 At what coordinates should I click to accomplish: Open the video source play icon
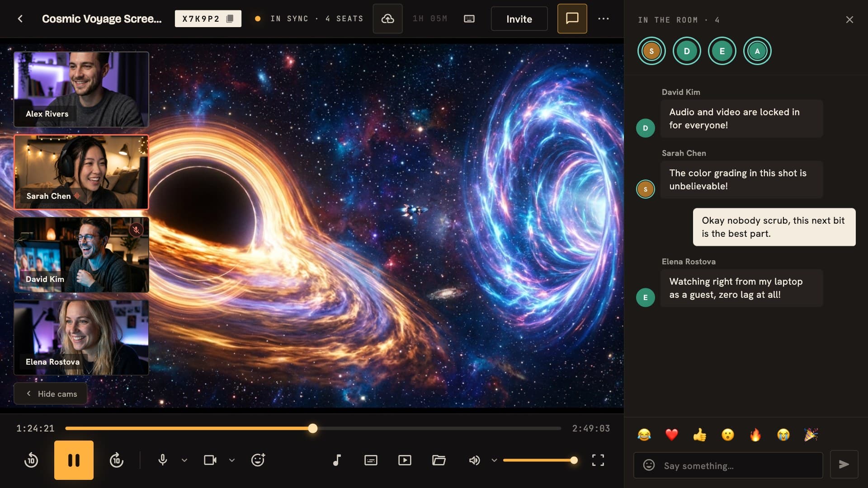coord(405,460)
